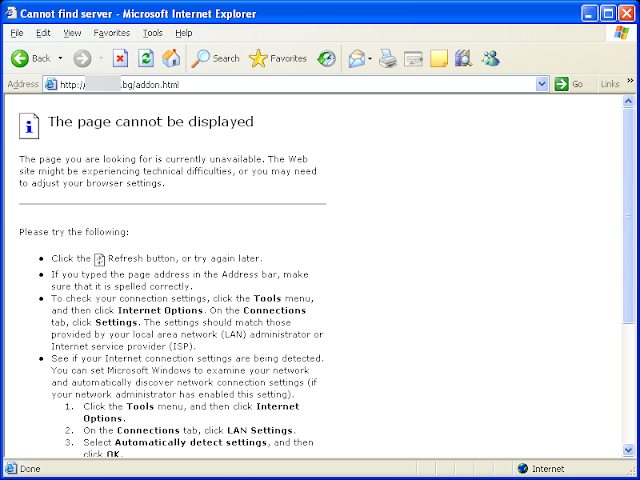Click bold 'Automatically detect settings' text

(x=191, y=442)
